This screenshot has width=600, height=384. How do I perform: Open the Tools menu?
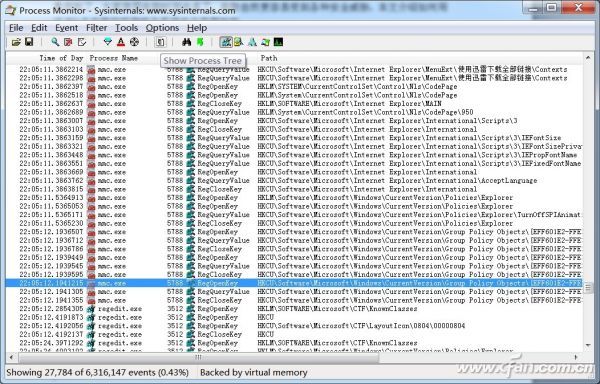[127, 28]
